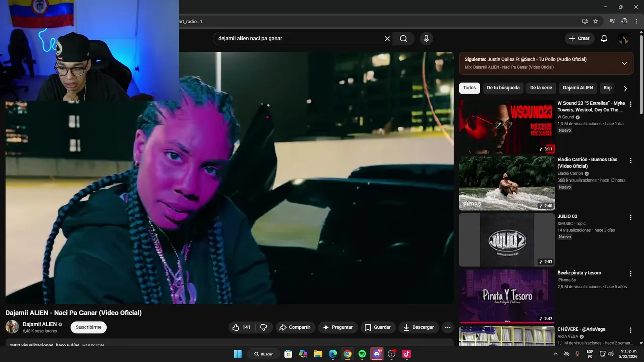Open the volume tray icon

611,354
